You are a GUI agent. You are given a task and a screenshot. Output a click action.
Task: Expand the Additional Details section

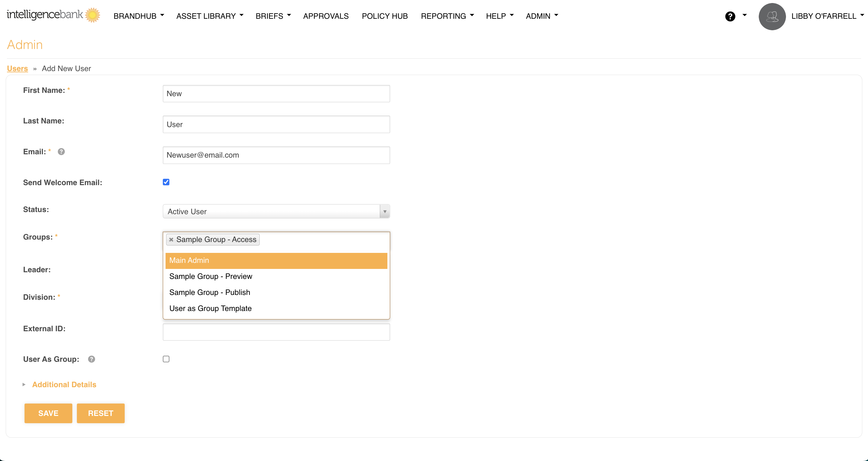[64, 384]
